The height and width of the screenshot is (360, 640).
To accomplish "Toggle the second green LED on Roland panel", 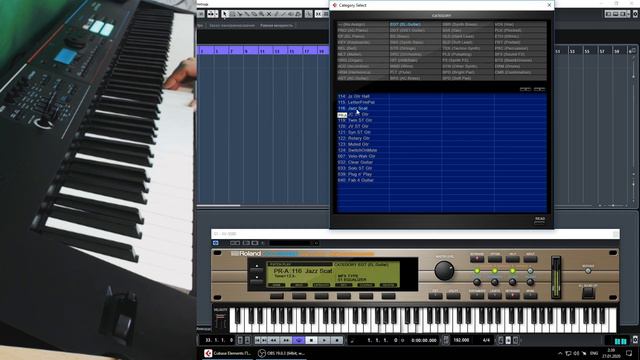I will (x=495, y=271).
